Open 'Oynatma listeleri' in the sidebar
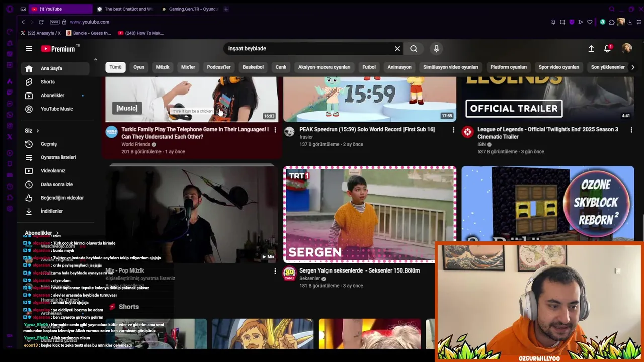This screenshot has height=362, width=644. pyautogui.click(x=55, y=158)
